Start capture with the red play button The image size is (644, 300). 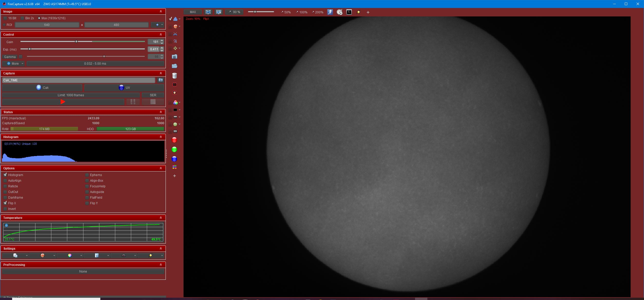point(63,102)
